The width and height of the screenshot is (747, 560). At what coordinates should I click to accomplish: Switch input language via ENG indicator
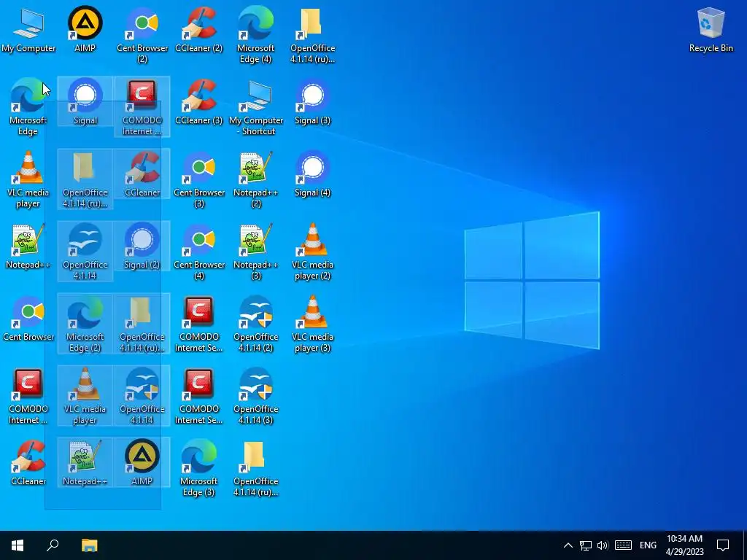tap(648, 545)
